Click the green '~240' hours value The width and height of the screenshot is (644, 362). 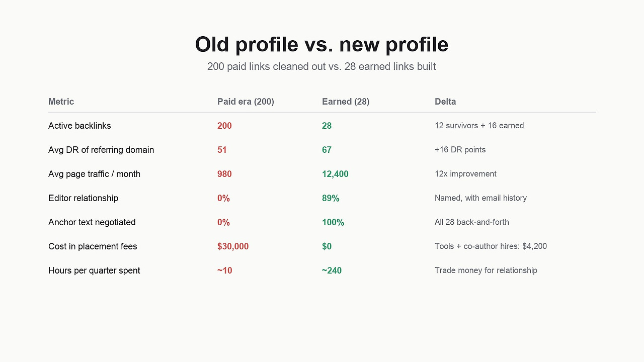pos(332,270)
